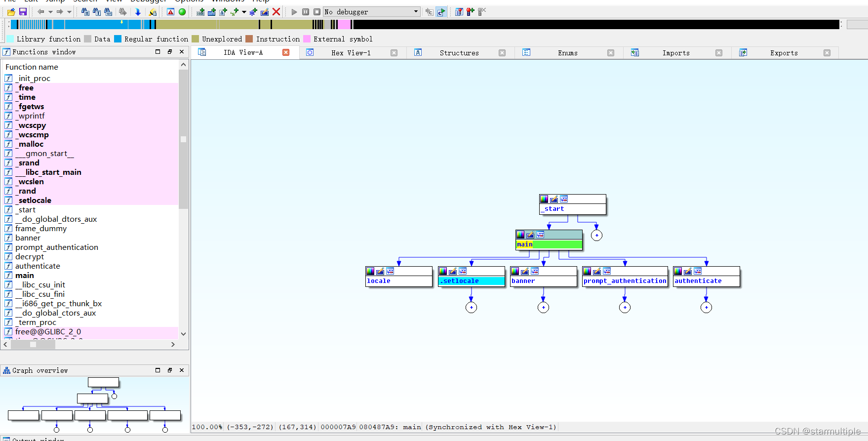868x441 pixels.
Task: Select decrypt function in the list
Action: [x=91, y=256]
